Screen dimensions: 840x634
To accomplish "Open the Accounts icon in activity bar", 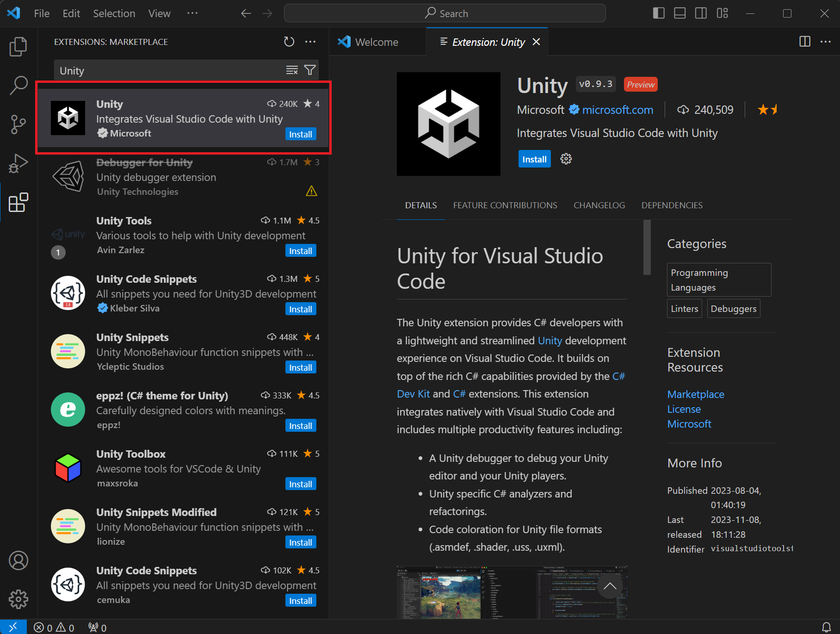I will 19,560.
